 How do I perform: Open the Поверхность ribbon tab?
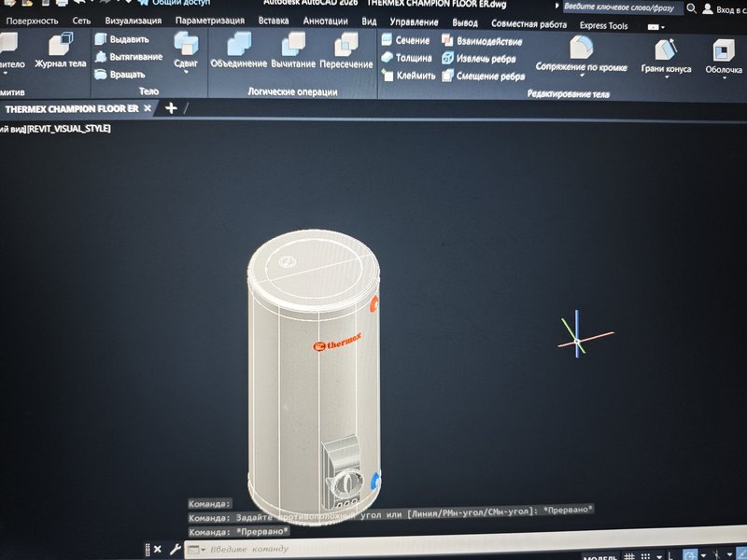point(32,21)
